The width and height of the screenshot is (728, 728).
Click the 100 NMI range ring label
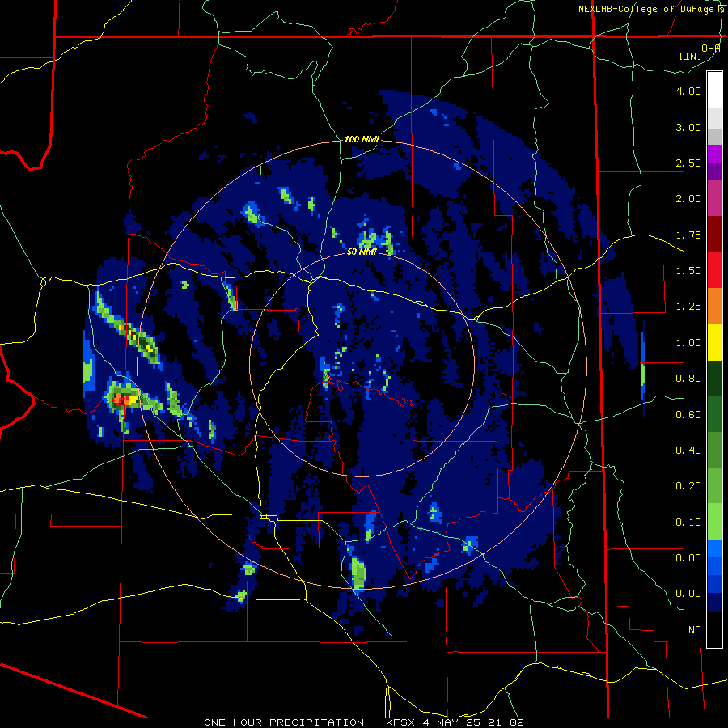click(362, 139)
